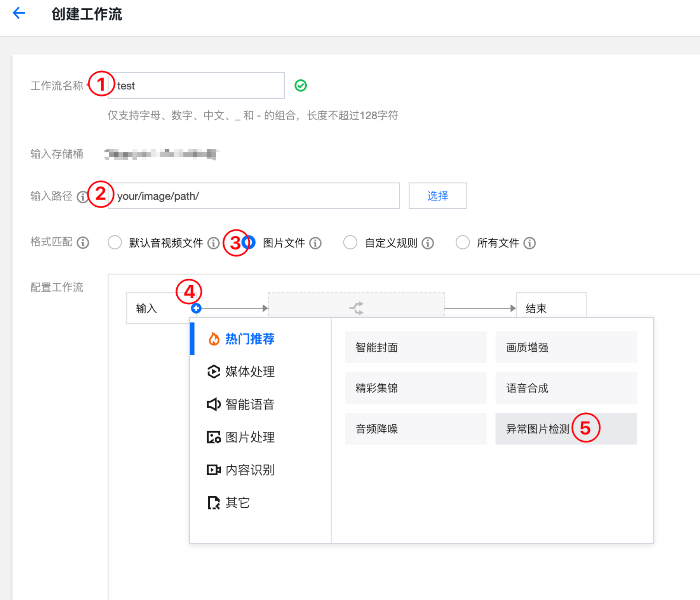The width and height of the screenshot is (700, 600).
Task: Select the 所有文件 radio button
Action: 462,242
